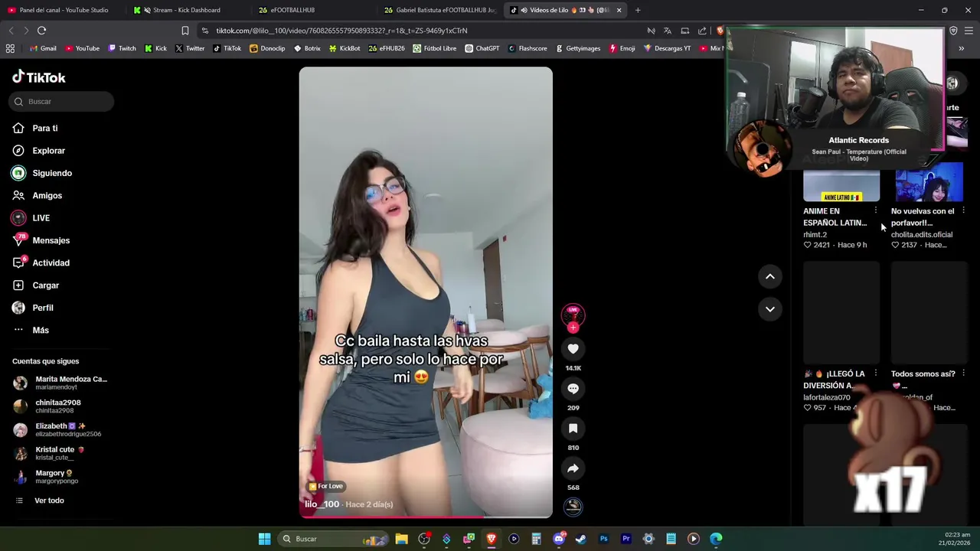The image size is (980, 551).
Task: Save video with the bookmark icon
Action: [x=573, y=429]
